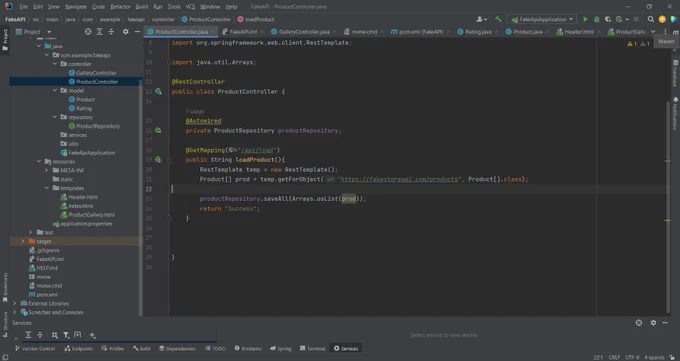This screenshot has height=361, width=680.
Task: Collapse the repository folder
Action: click(x=55, y=117)
